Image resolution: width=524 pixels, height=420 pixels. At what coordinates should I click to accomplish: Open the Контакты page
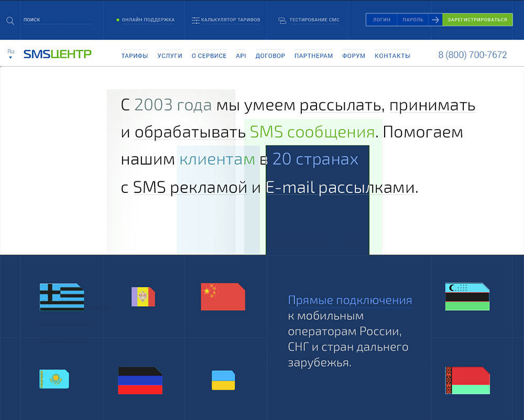[x=392, y=56]
